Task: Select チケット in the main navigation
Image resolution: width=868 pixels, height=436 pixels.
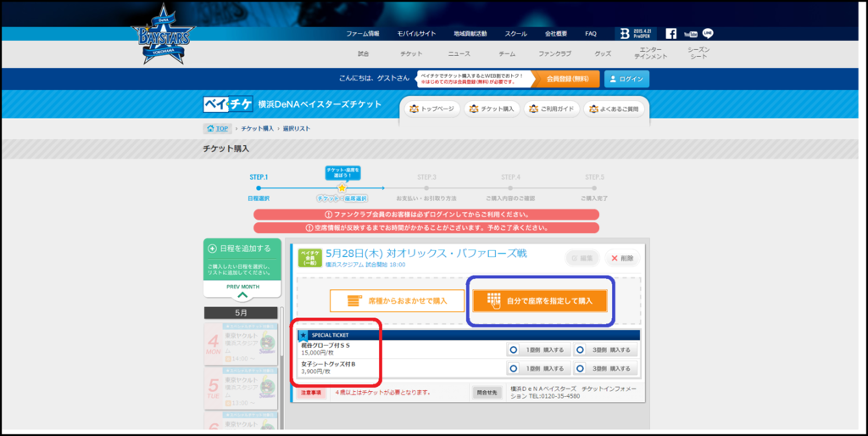Action: coord(411,53)
